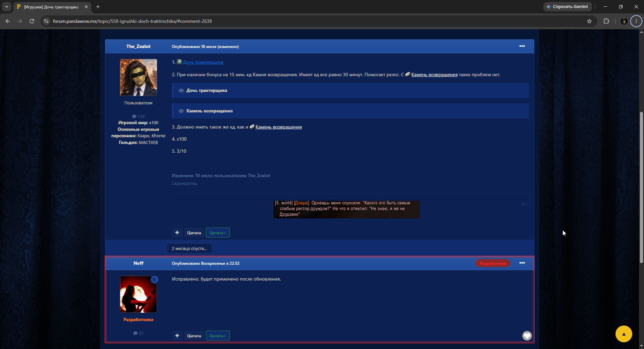Click the red 'Разработчики' badge in Neff's header

(x=493, y=263)
